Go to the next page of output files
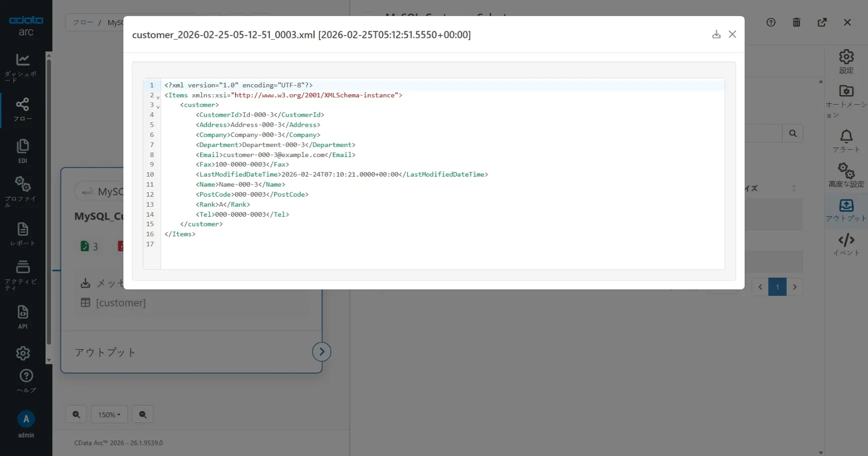 [795, 287]
